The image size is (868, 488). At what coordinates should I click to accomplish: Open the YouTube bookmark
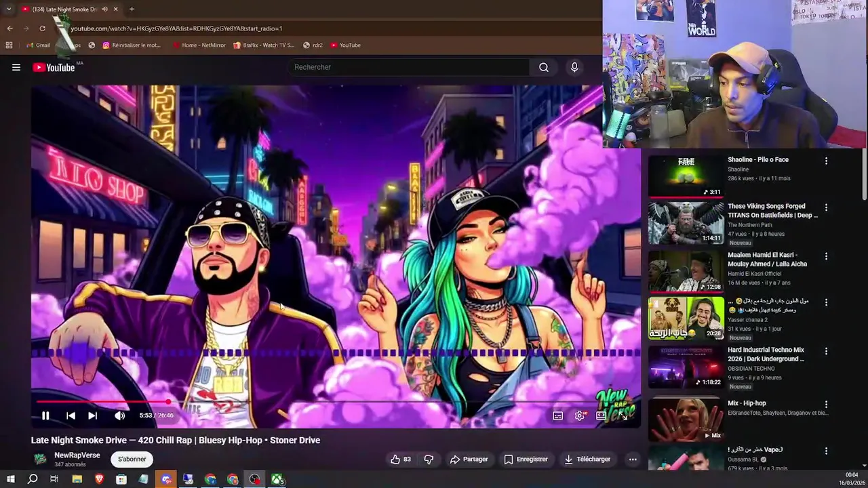point(346,45)
